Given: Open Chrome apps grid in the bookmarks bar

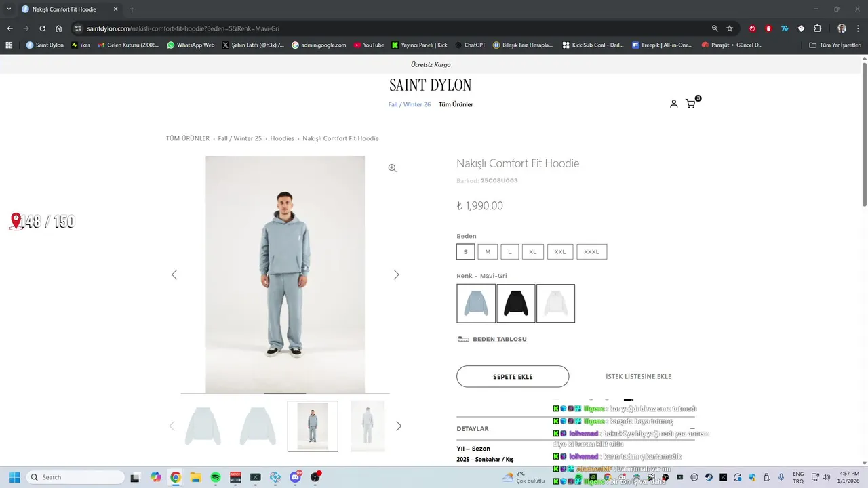Looking at the screenshot, I should click(x=9, y=45).
